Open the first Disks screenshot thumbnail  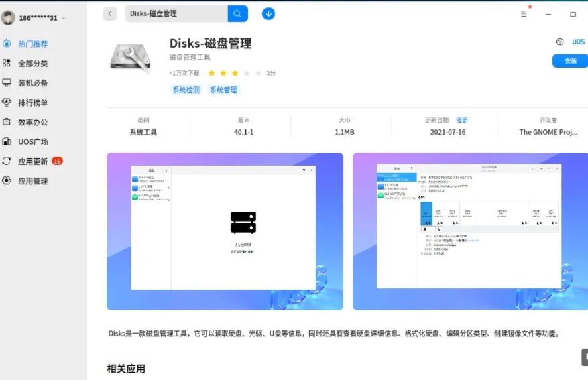point(225,231)
